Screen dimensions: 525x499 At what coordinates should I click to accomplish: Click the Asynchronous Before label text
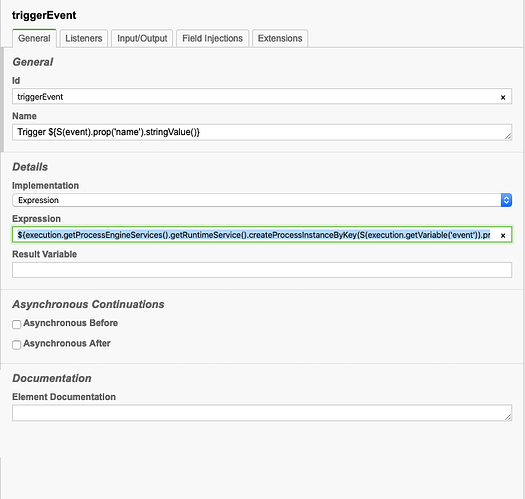71,323
